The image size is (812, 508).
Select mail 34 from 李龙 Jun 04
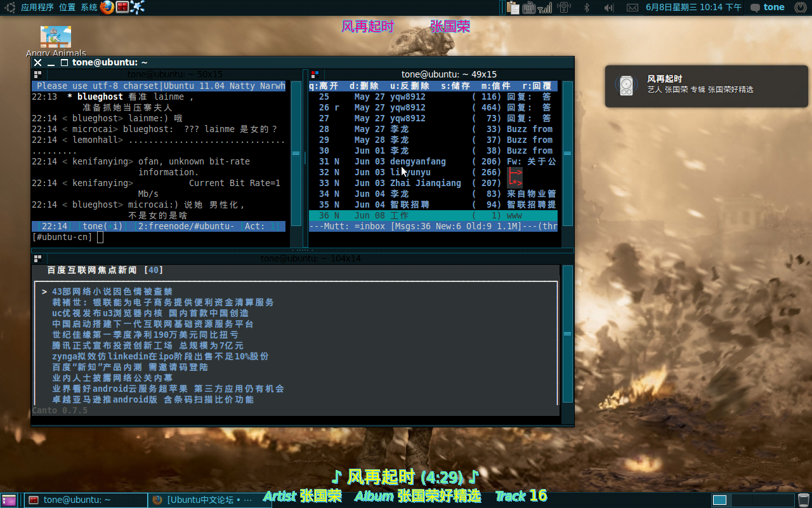click(433, 194)
